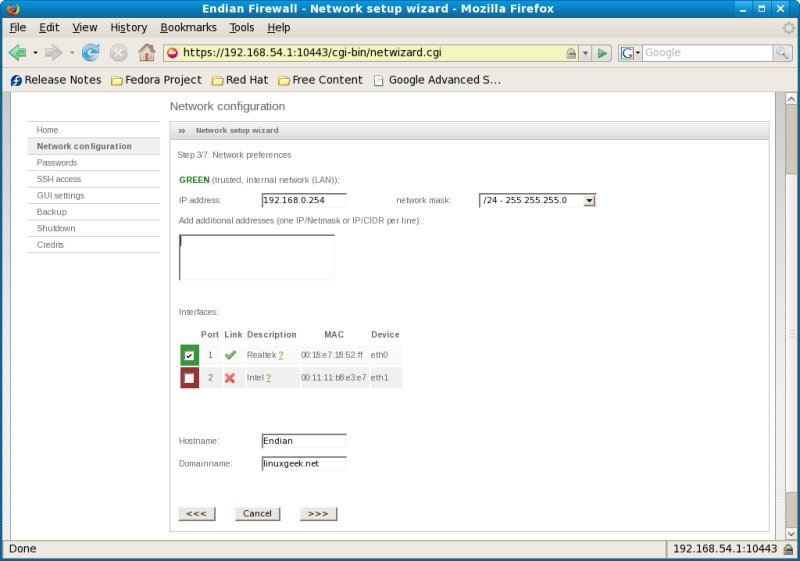Viewport: 800px width, 561px height.
Task: Click the Google search engine icon
Action: (627, 53)
